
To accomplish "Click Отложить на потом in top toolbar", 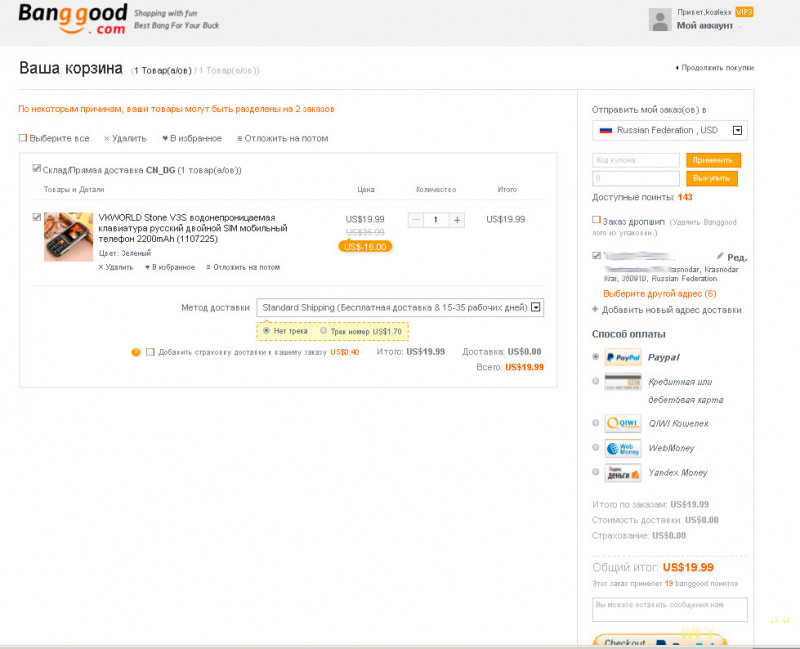I will pyautogui.click(x=283, y=138).
